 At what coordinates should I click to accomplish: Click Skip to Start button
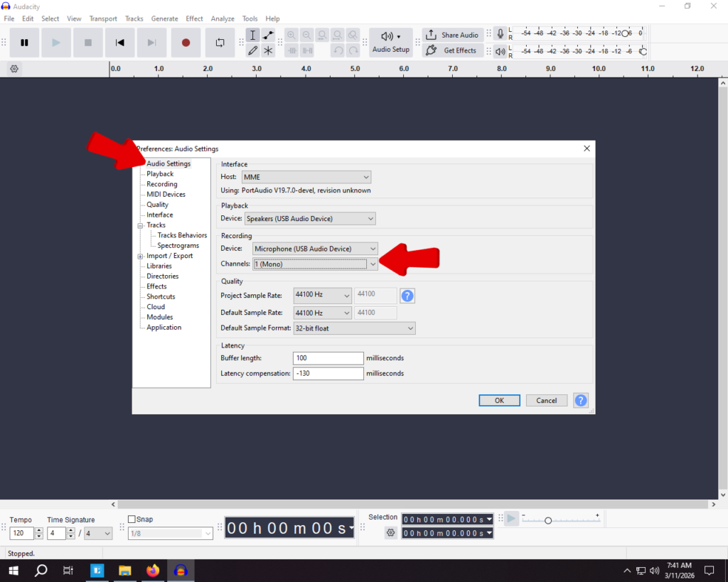pos(120,43)
